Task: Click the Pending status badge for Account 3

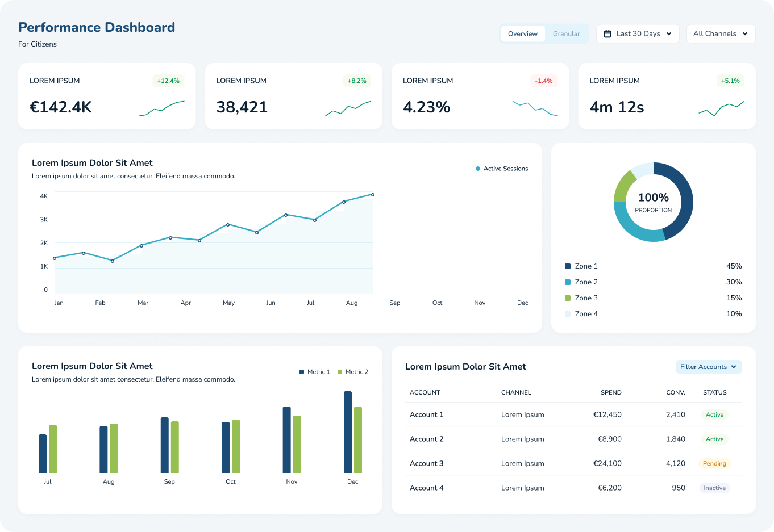Action: coord(714,463)
